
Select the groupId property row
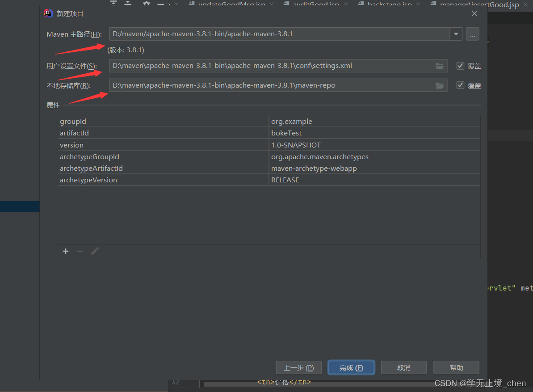click(269, 122)
